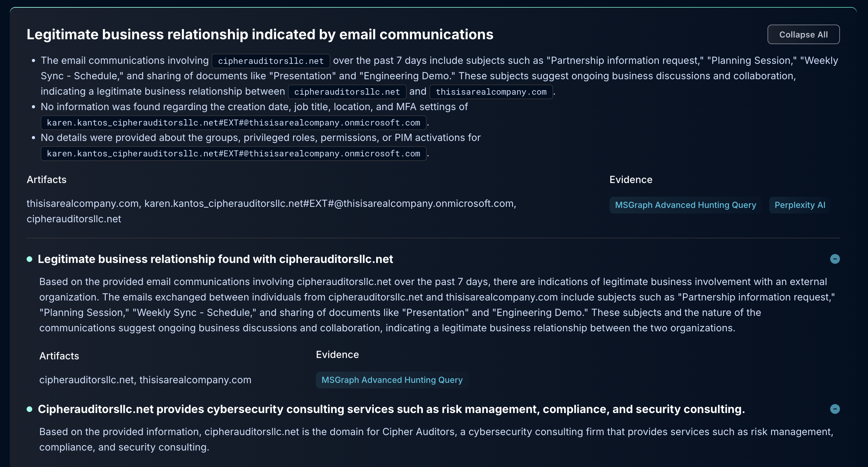Image resolution: width=868 pixels, height=467 pixels.
Task: Click the lower Evidence label
Action: click(x=337, y=354)
